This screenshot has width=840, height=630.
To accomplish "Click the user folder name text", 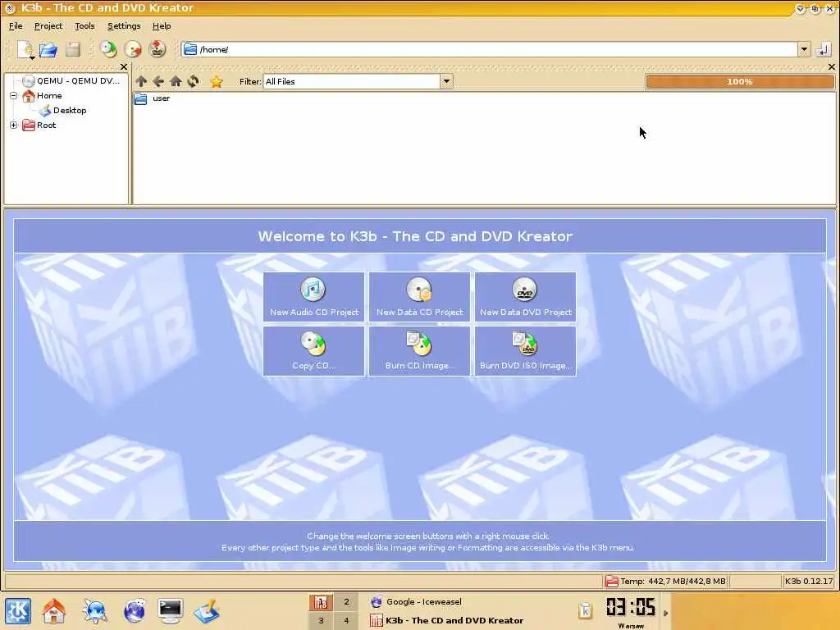I will (x=162, y=98).
